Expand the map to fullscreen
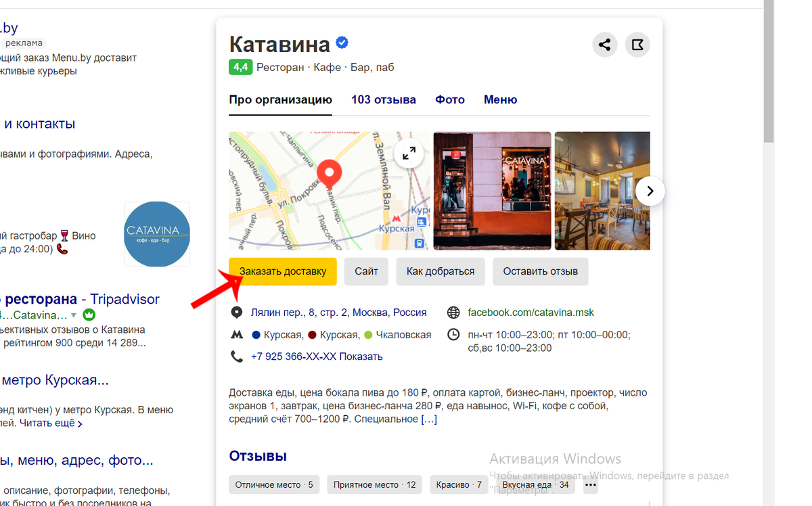The height and width of the screenshot is (506, 812). pos(409,154)
